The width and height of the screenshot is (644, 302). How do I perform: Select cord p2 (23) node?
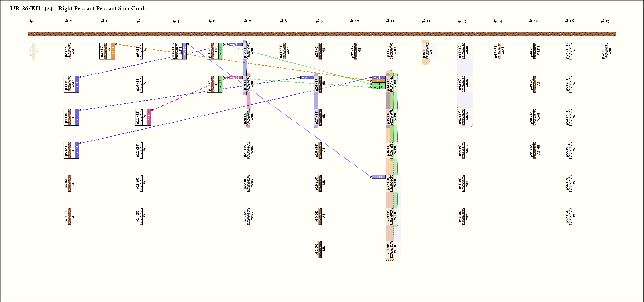69,51
